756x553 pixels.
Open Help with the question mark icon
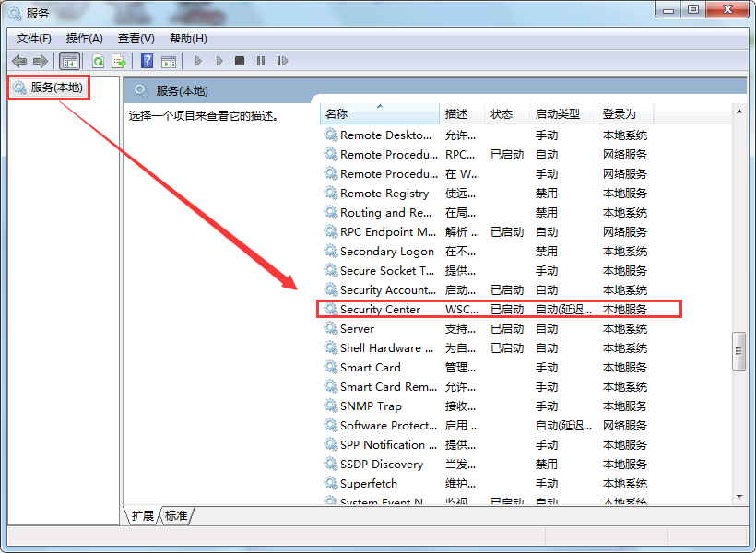point(147,61)
